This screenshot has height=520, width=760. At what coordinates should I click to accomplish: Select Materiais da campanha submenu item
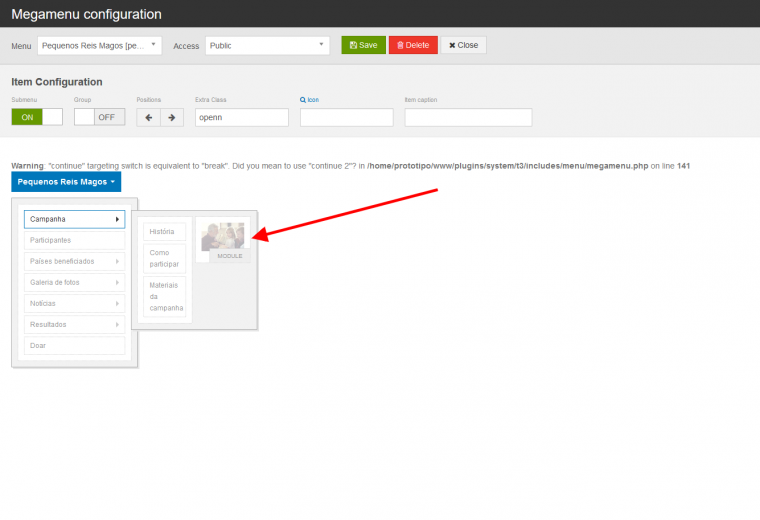[164, 297]
